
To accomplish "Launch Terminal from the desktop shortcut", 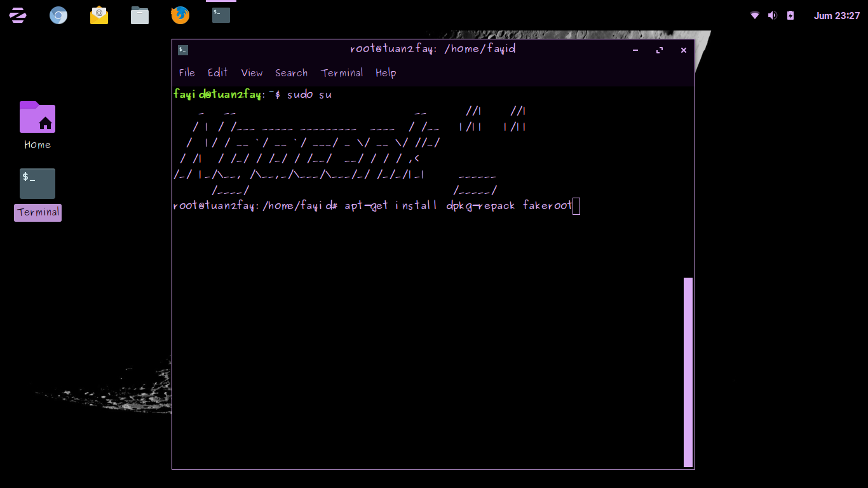I will [x=37, y=184].
